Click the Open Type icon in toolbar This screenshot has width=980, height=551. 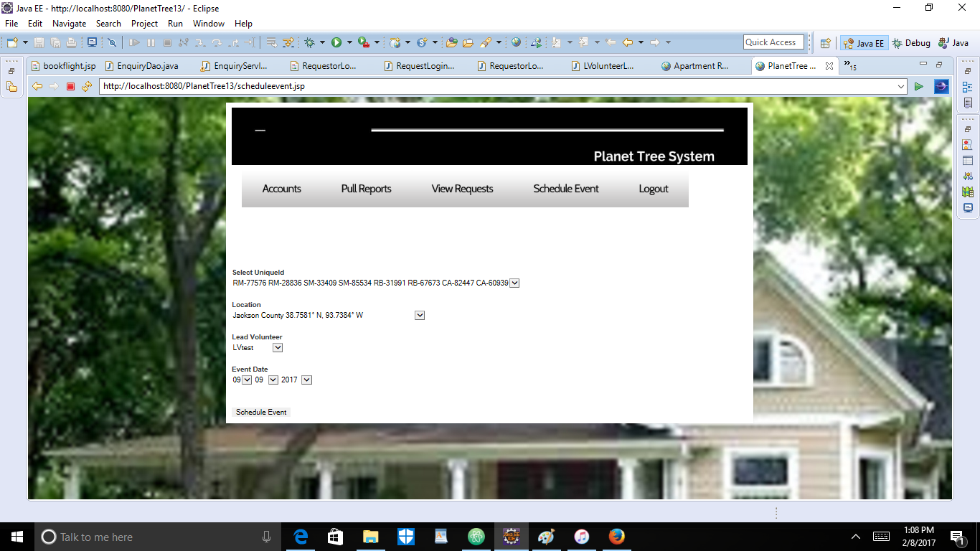pos(451,42)
